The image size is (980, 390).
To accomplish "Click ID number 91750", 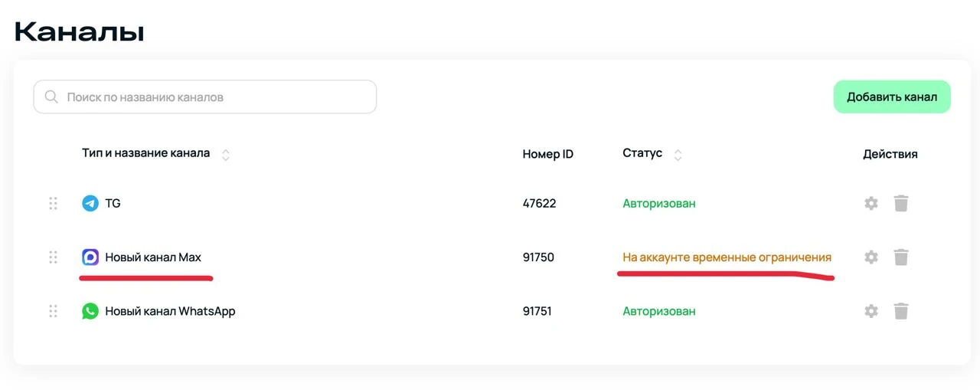I will point(538,257).
